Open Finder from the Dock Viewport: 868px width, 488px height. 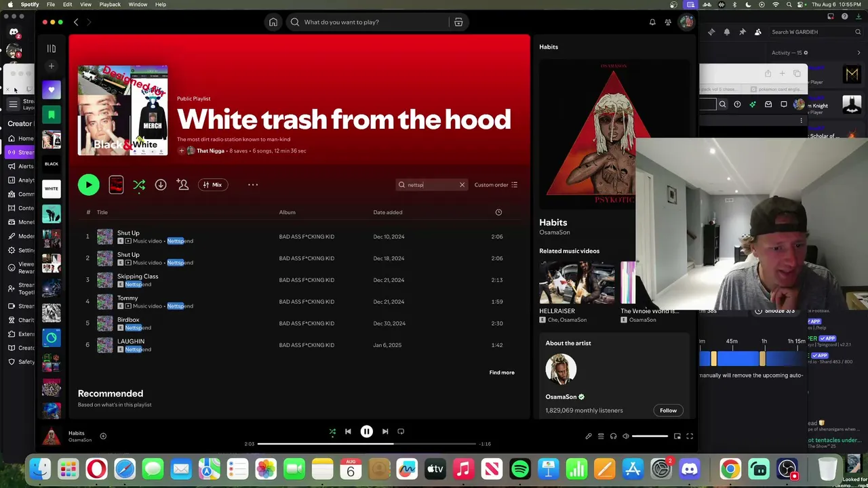pyautogui.click(x=40, y=468)
